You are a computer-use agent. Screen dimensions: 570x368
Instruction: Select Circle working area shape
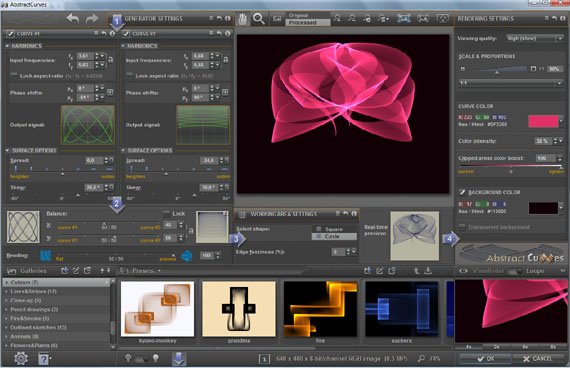pyautogui.click(x=334, y=236)
